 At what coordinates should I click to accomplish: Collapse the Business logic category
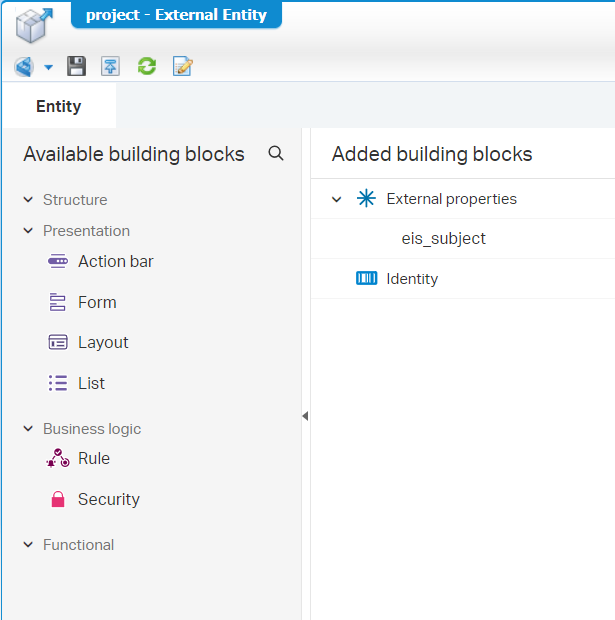pyautogui.click(x=28, y=429)
